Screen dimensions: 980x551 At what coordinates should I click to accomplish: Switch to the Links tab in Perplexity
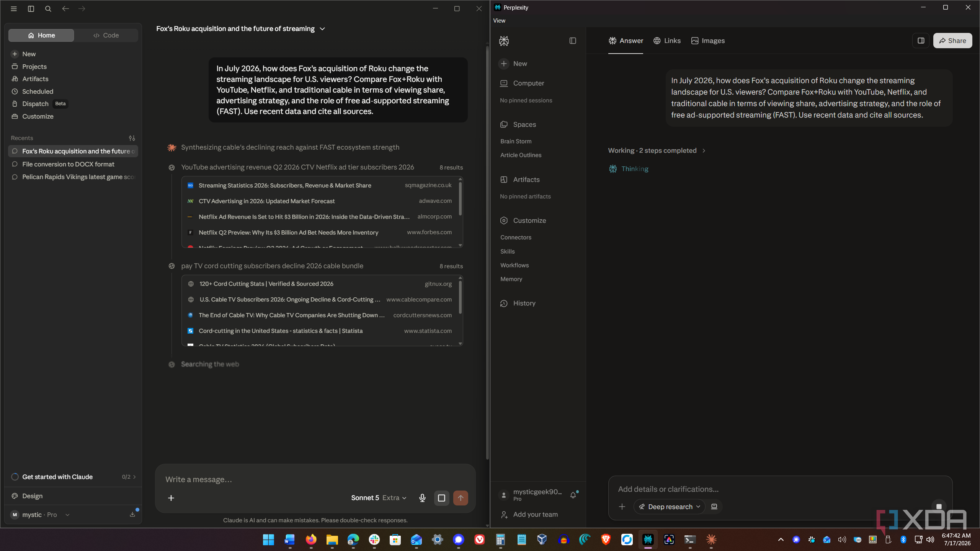coord(667,41)
